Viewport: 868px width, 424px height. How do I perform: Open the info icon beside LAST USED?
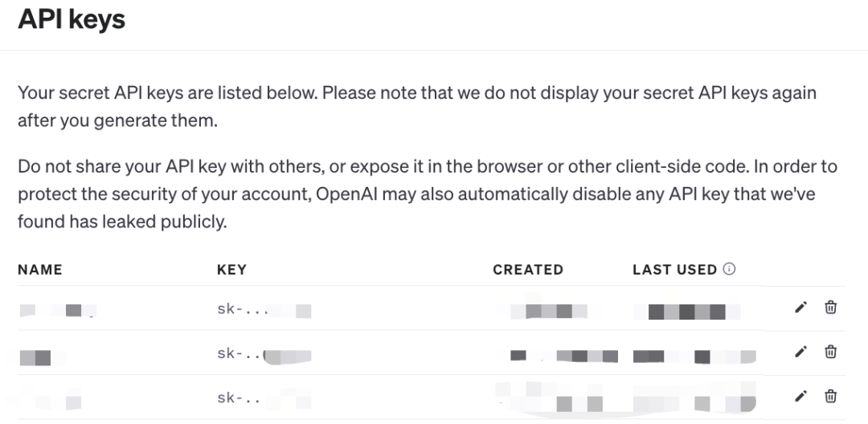click(x=730, y=269)
